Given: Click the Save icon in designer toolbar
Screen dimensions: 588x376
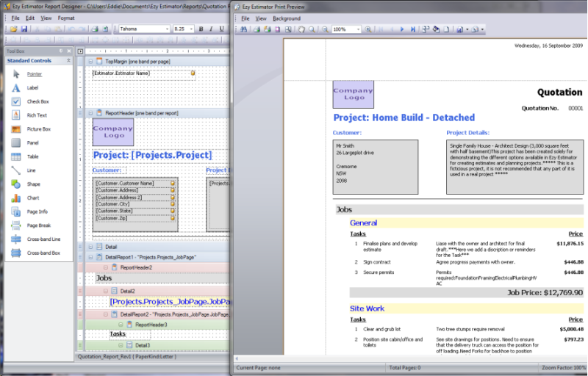Looking at the screenshot, I should pyautogui.click(x=24, y=29).
